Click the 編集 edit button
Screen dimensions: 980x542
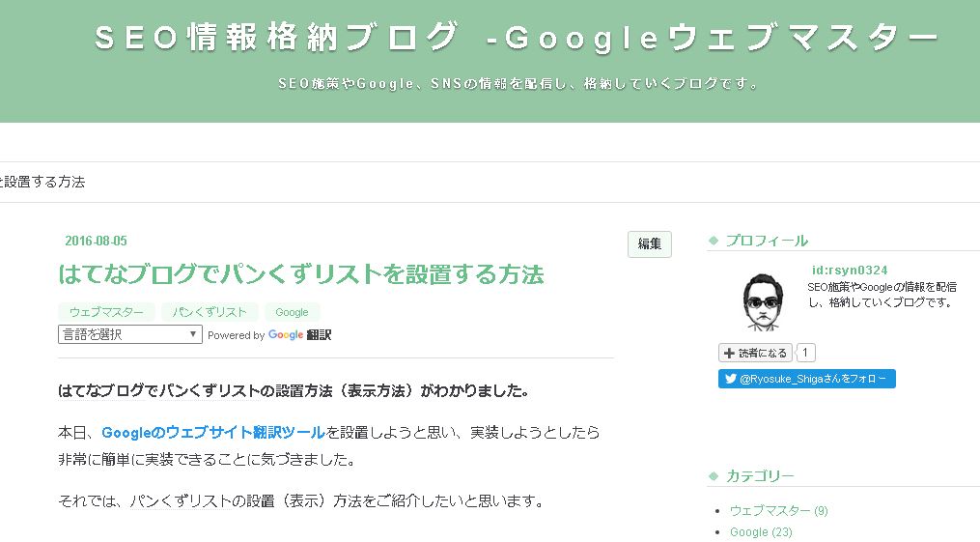tap(650, 243)
